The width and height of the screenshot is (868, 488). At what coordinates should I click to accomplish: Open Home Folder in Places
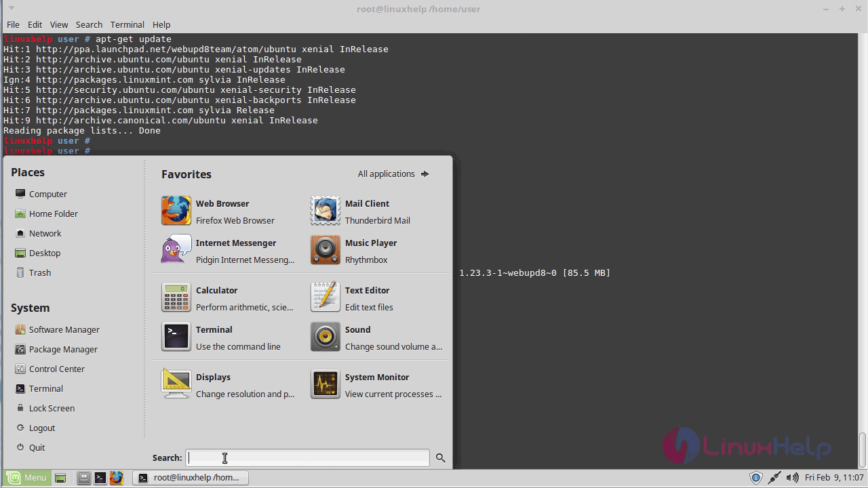47,213
